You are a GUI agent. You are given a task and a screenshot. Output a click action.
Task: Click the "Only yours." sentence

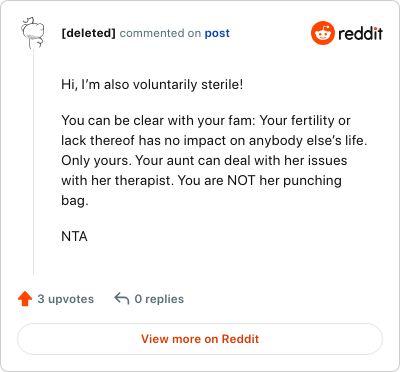pyautogui.click(x=97, y=160)
